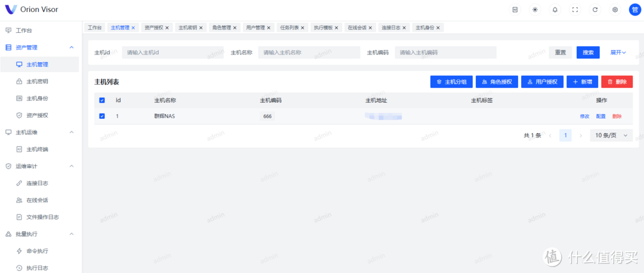Open the notification bell
This screenshot has height=273, width=644.
555,10
